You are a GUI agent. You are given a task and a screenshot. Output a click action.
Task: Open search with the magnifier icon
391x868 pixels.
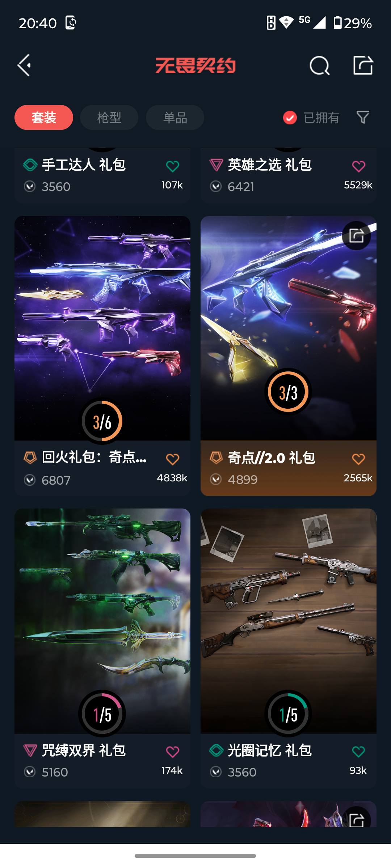(x=320, y=65)
